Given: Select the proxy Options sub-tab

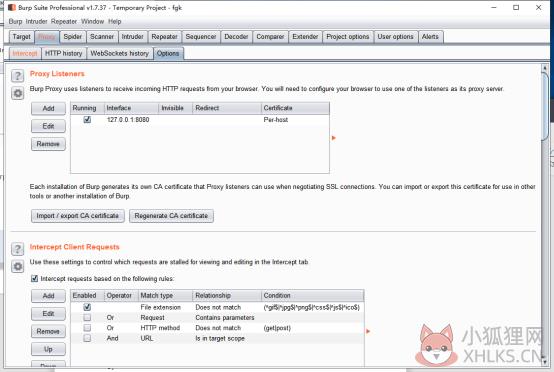Looking at the screenshot, I should pyautogui.click(x=168, y=53).
